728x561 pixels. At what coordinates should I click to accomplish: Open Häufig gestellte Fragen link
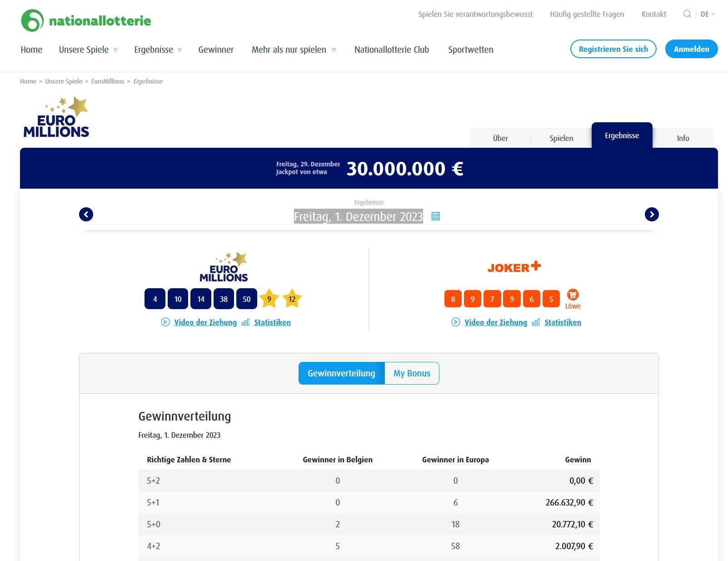pos(587,14)
